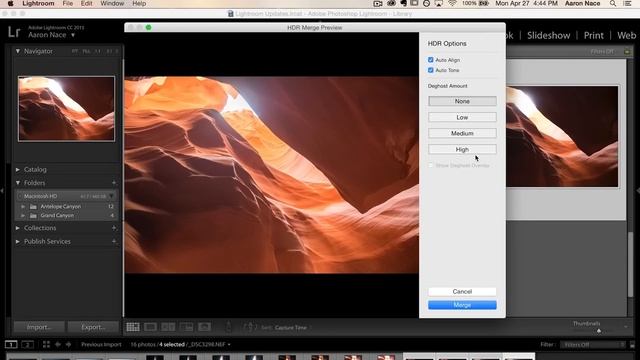Switch to Slideshow module
Viewport: 640px width, 360px height.
[x=548, y=36]
